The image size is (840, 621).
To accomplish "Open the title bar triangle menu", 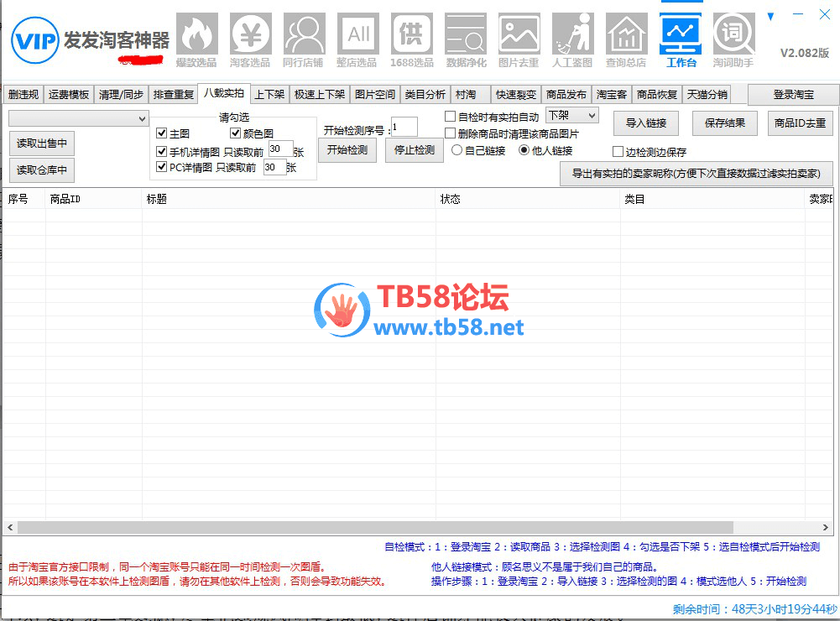I will pyautogui.click(x=770, y=17).
